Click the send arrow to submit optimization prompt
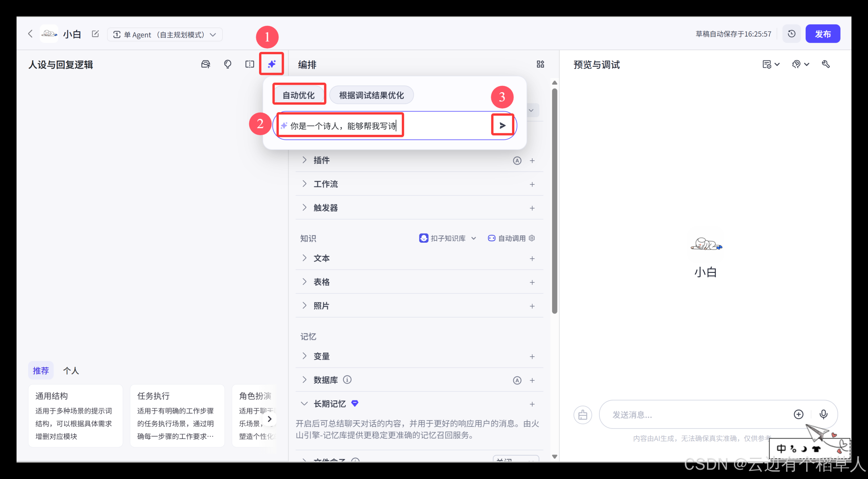The height and width of the screenshot is (479, 868). (x=502, y=125)
